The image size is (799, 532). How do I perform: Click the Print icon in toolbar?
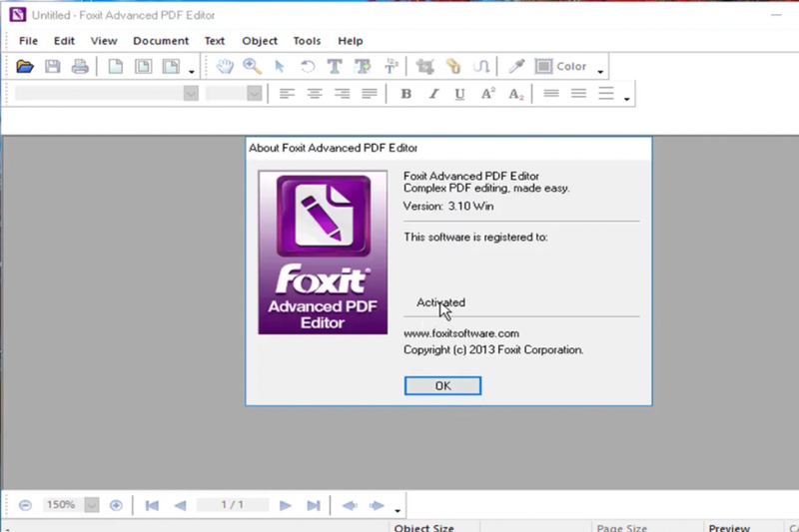(x=80, y=66)
